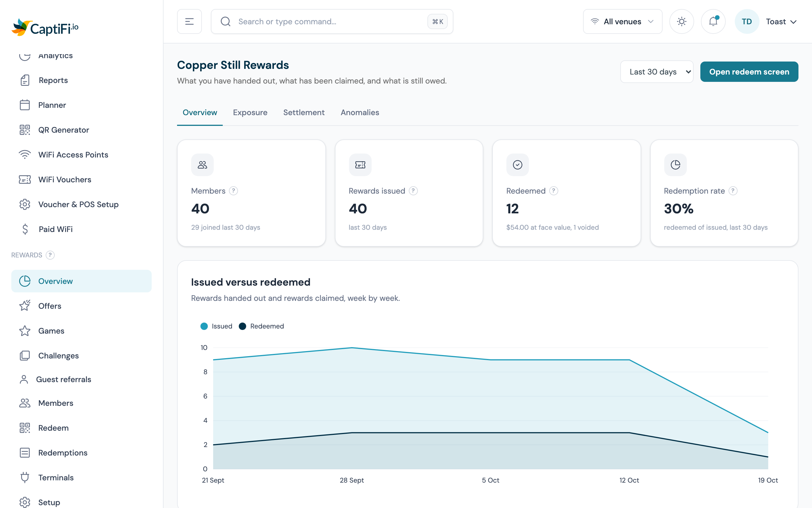Show help for REWARDS sidebar section

click(x=50, y=255)
